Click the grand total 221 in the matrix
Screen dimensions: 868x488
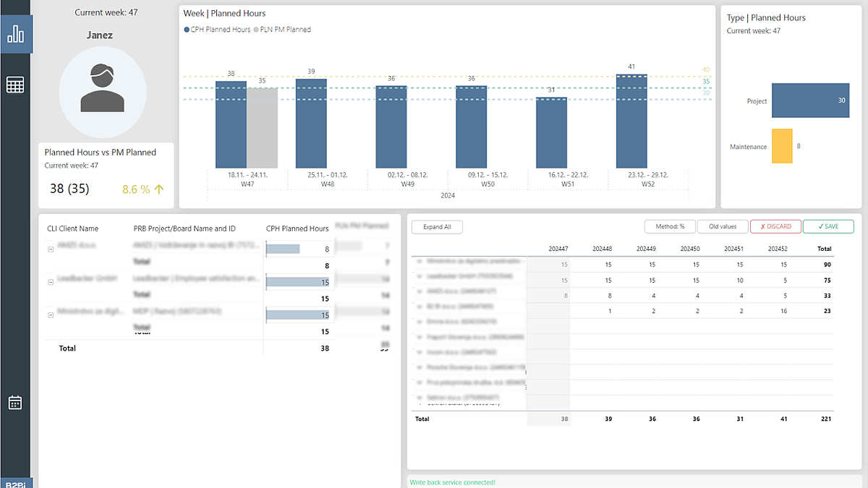[825, 419]
